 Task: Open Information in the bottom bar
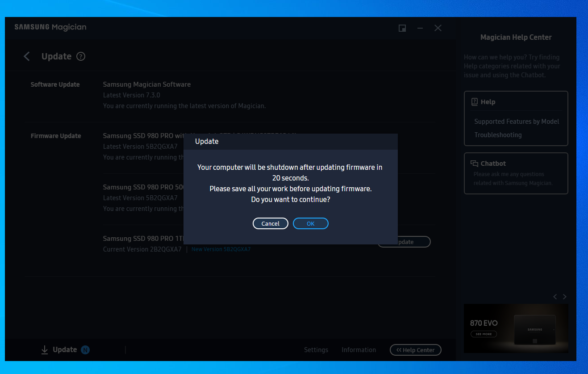click(x=359, y=350)
